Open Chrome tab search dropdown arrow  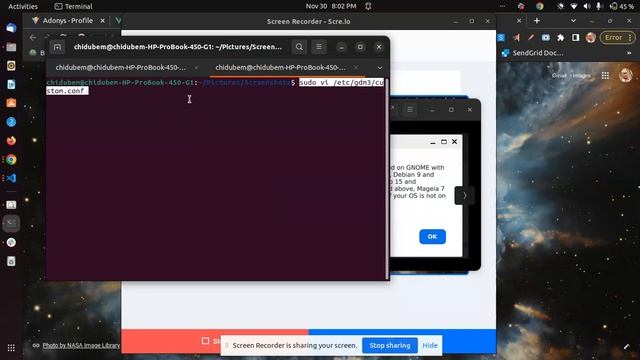573,20
